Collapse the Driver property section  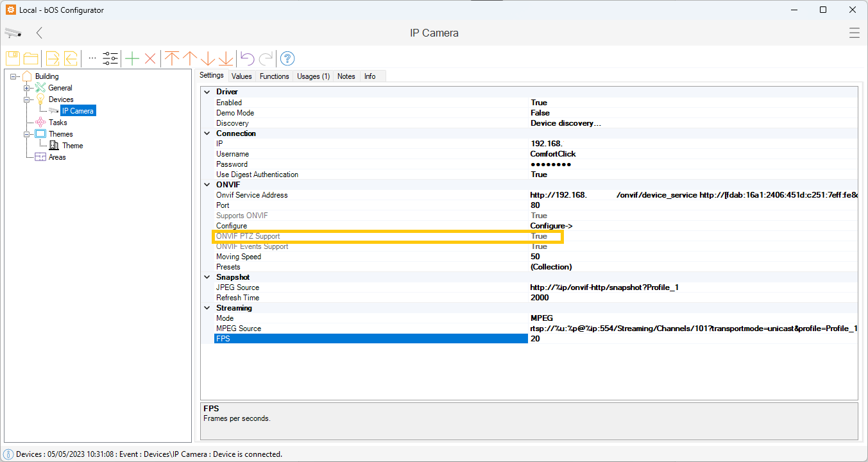point(207,92)
